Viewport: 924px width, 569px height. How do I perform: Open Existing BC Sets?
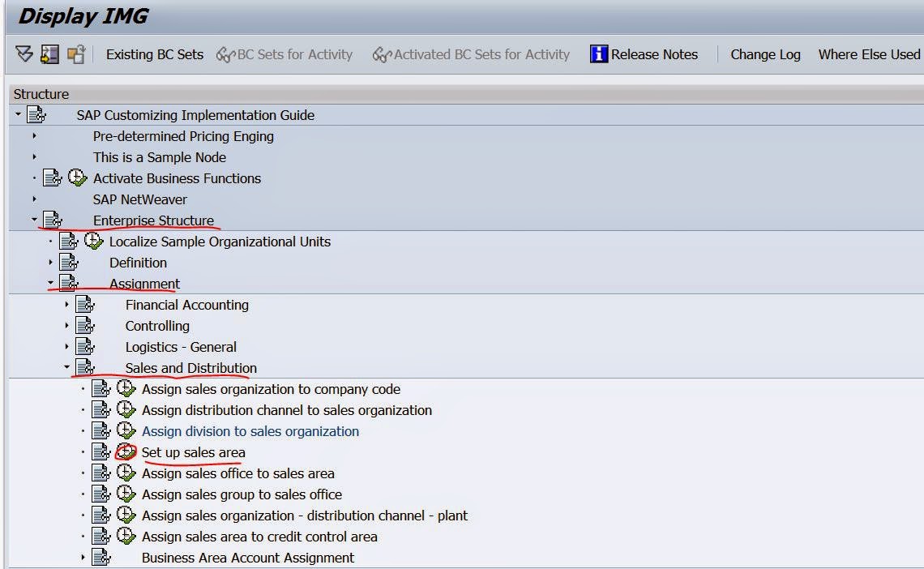click(x=154, y=54)
